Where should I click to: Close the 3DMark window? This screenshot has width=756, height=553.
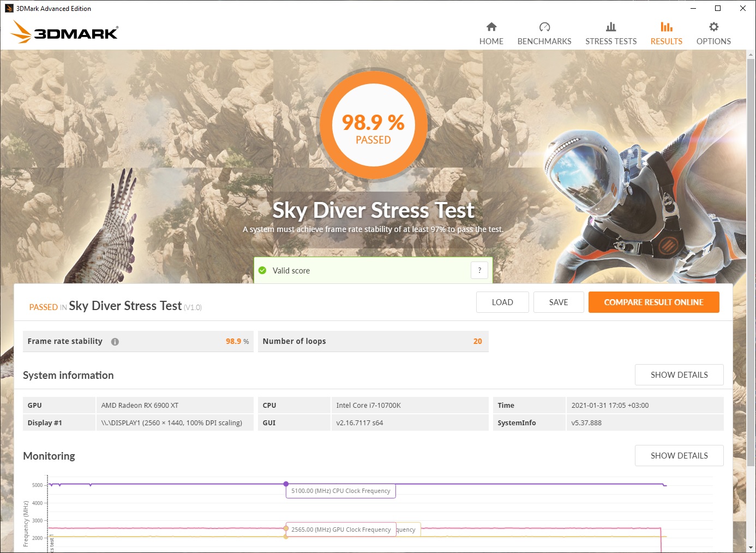pyautogui.click(x=743, y=8)
